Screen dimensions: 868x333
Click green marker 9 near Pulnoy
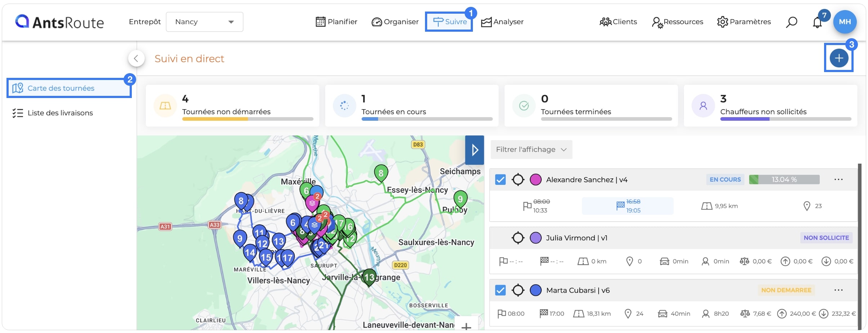coord(460,200)
